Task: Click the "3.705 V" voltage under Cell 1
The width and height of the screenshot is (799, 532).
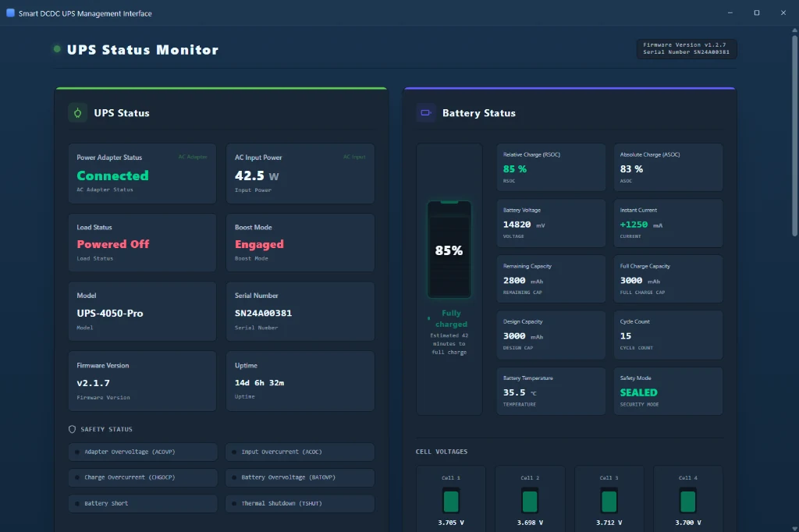Action: pos(451,523)
